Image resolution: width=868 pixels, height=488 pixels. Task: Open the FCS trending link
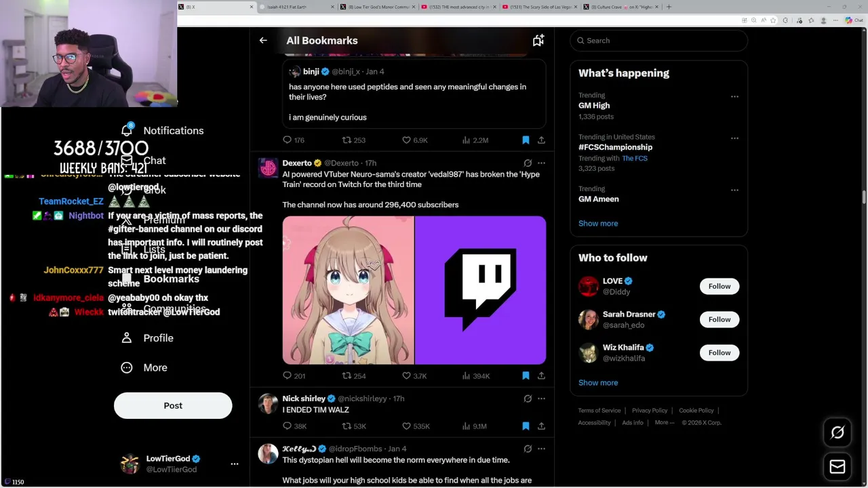[x=635, y=159]
